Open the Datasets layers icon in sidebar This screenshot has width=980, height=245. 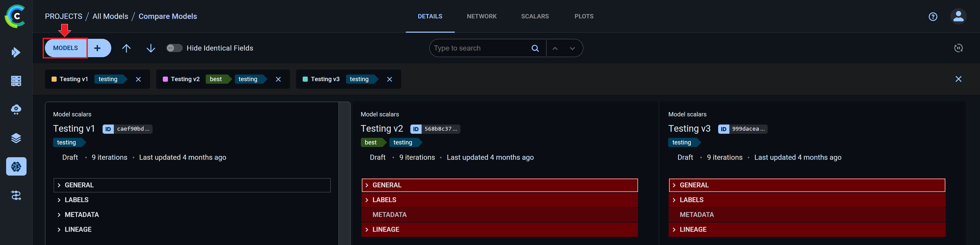pos(16,138)
